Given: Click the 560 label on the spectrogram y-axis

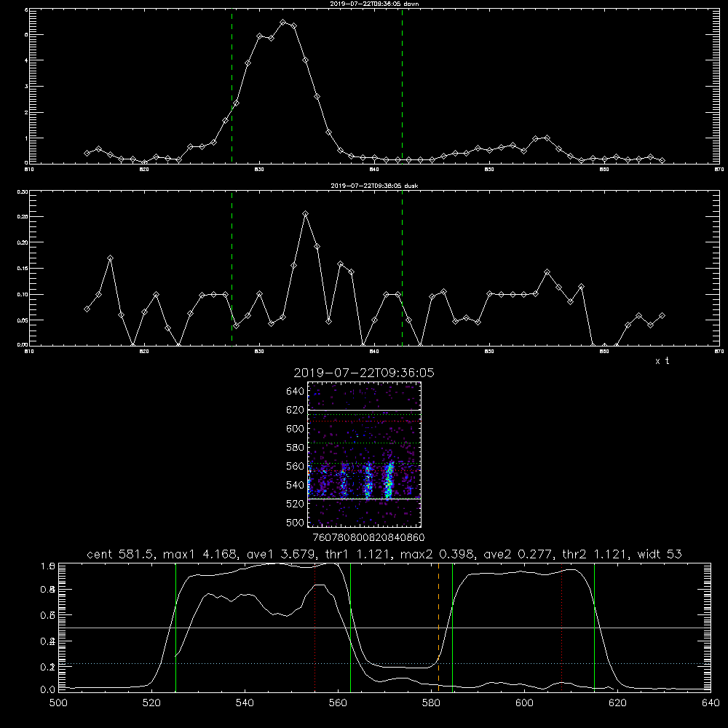Looking at the screenshot, I should click(x=296, y=466).
